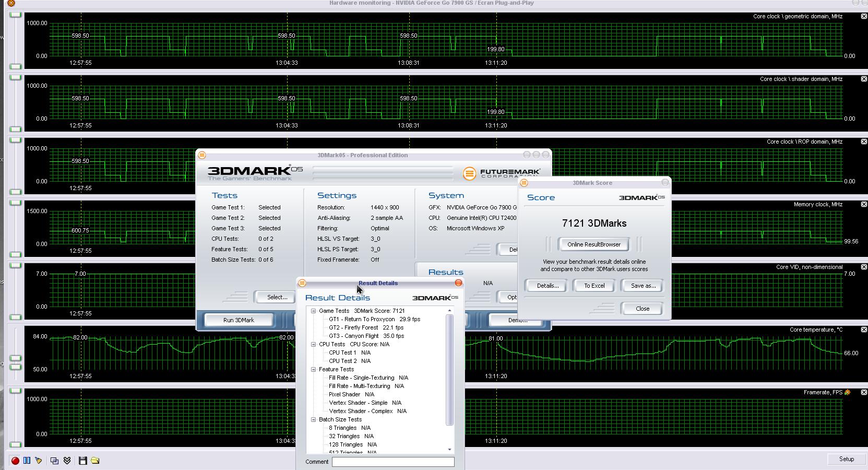Click the Comment input field

point(393,462)
